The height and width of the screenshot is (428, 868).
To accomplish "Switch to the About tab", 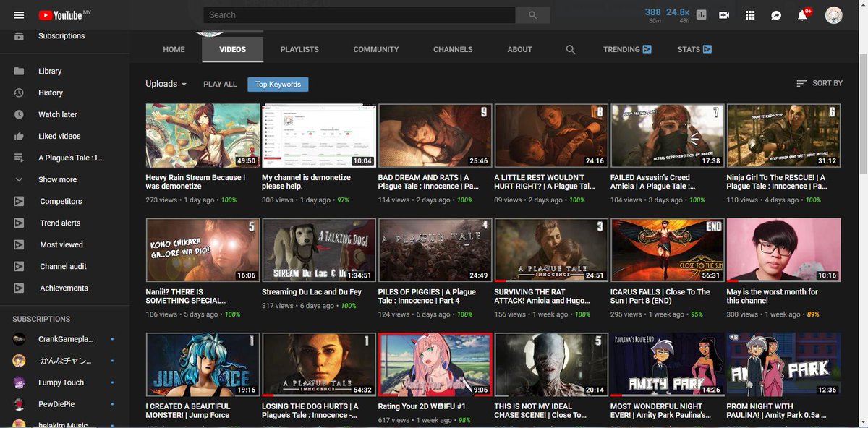I will coord(519,50).
